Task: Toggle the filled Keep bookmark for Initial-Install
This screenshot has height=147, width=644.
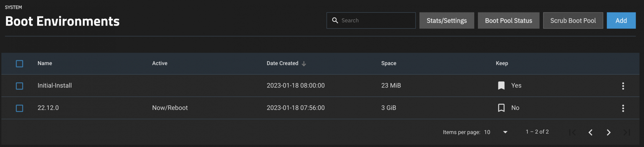Action: [x=501, y=86]
